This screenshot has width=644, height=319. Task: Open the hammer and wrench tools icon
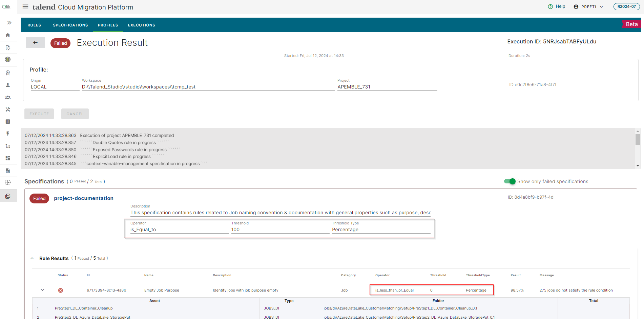tap(8, 109)
